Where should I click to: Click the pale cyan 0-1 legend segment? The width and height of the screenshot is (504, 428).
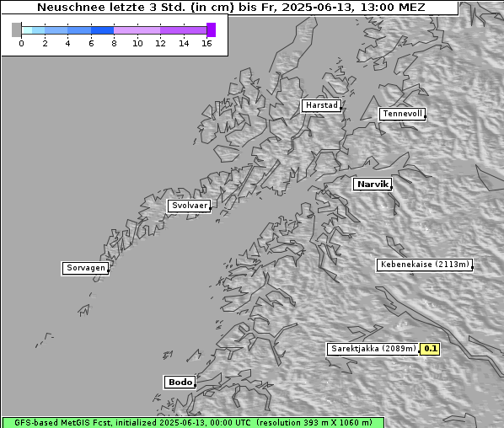point(27,30)
